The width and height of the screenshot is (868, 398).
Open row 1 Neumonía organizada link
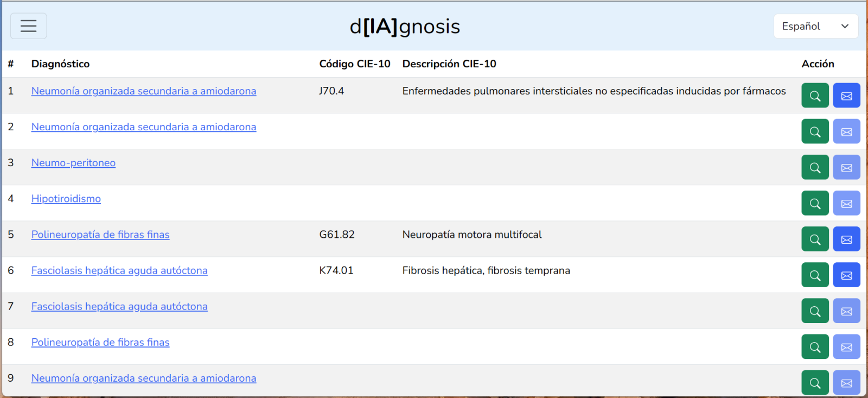[x=144, y=91]
